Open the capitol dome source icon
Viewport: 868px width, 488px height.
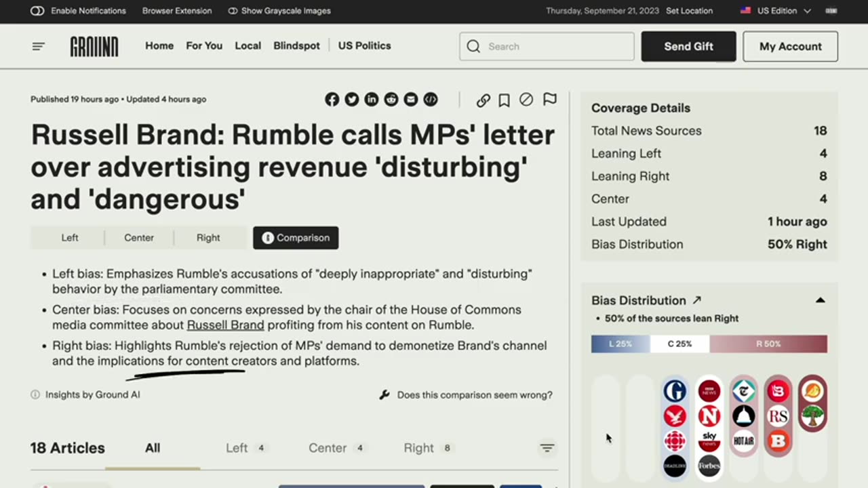(744, 416)
